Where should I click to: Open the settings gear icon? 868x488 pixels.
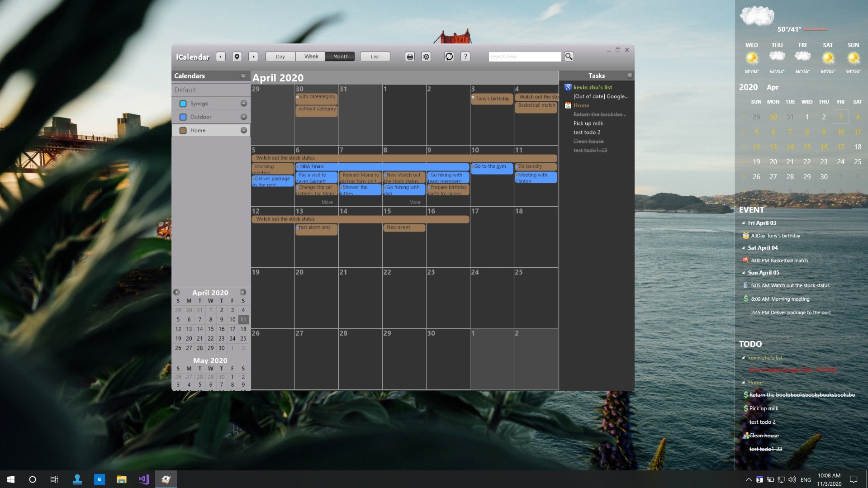[x=426, y=57]
